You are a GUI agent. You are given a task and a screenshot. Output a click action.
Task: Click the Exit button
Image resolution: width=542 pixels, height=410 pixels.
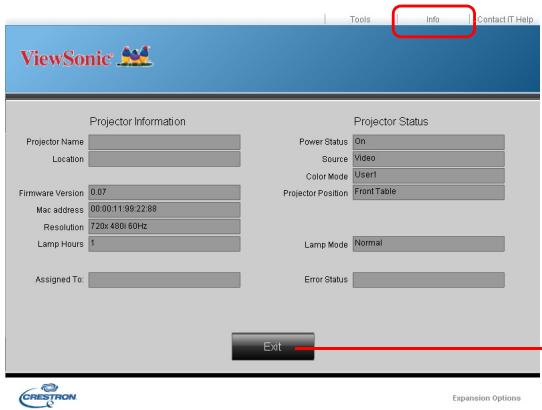[x=273, y=346]
